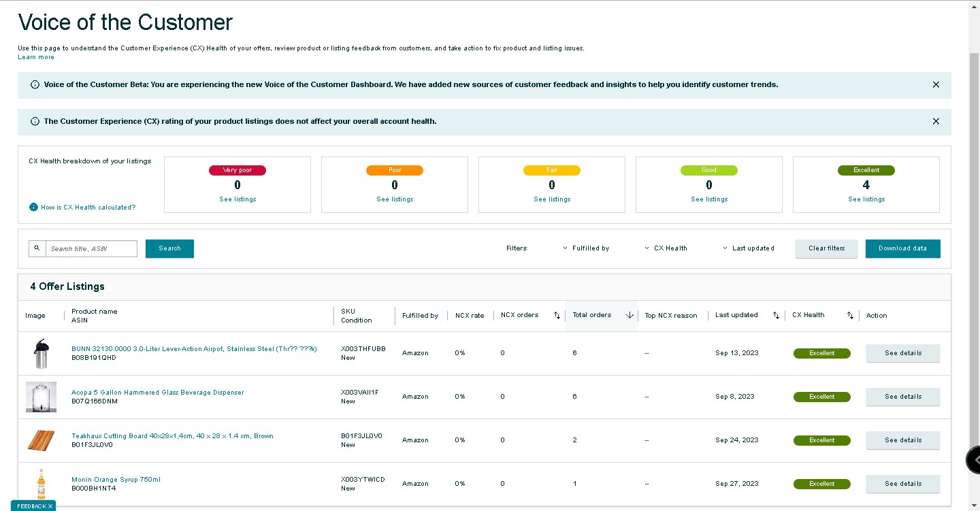Image resolution: width=980 pixels, height=511 pixels.
Task: Expand the Last updated filter dropdown
Action: [749, 248]
